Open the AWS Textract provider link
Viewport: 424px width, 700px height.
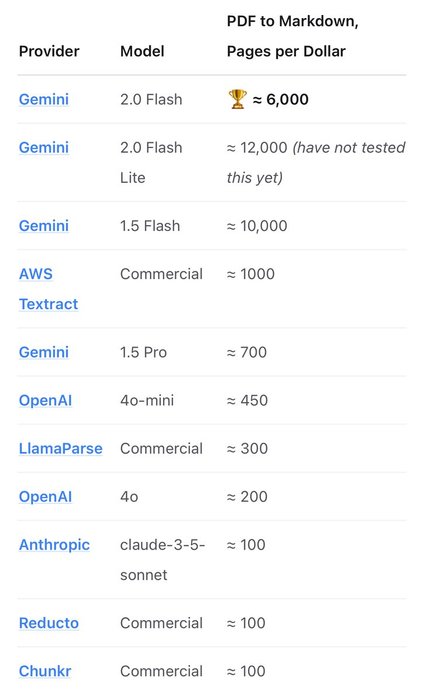pos(48,289)
